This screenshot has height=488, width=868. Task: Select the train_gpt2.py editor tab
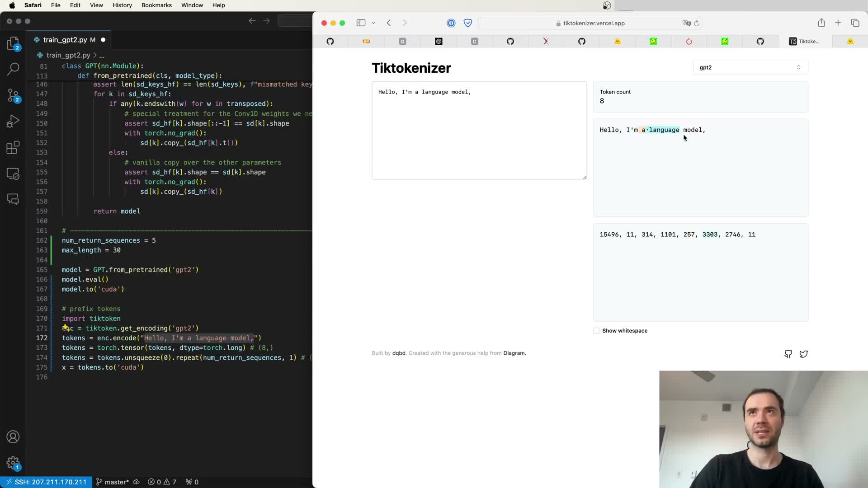click(65, 40)
